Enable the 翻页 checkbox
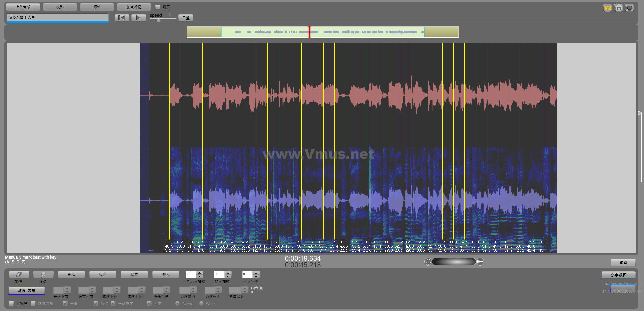This screenshot has height=311, width=644. (x=158, y=7)
